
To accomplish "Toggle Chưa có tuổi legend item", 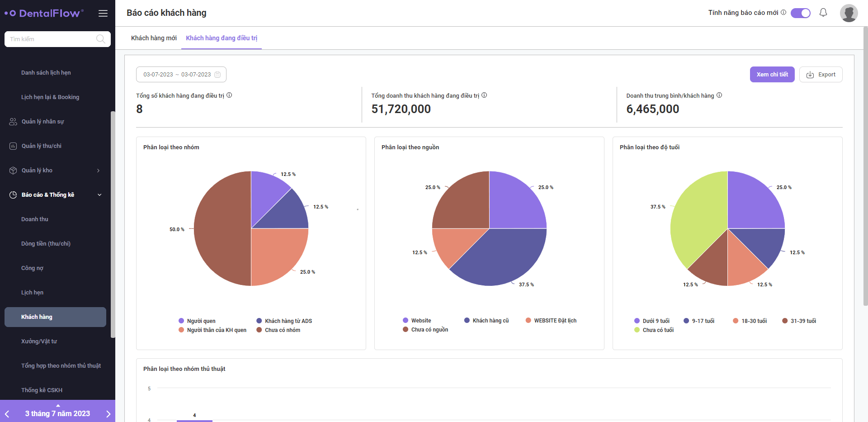I will (x=654, y=330).
